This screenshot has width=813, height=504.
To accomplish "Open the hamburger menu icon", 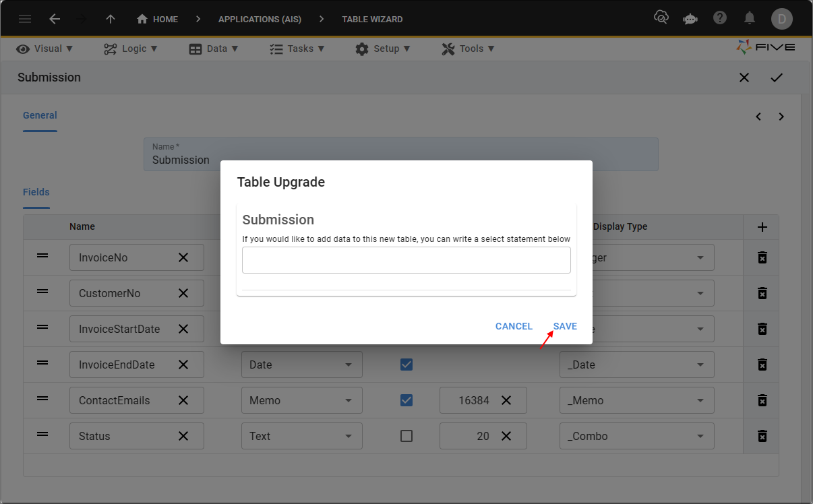I will tap(25, 19).
